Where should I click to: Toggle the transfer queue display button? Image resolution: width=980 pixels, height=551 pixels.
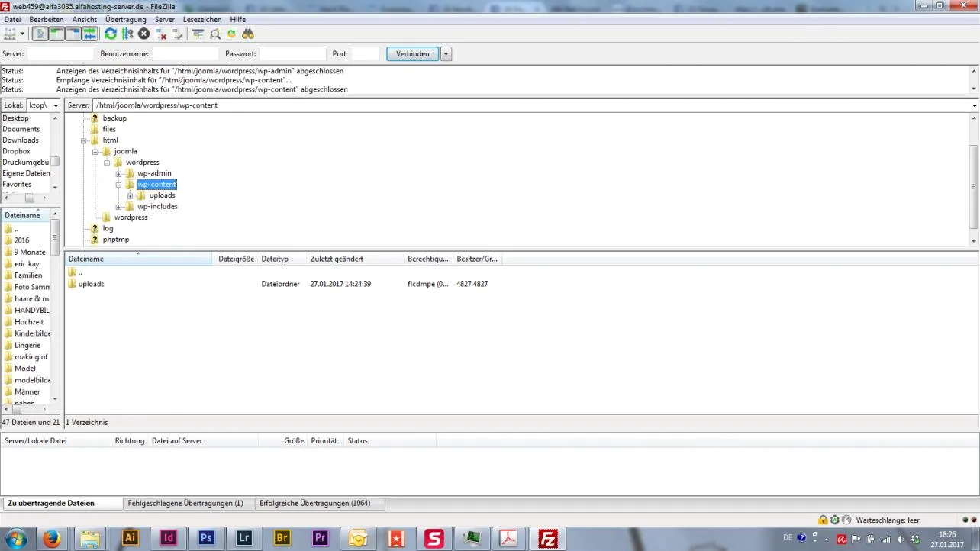click(90, 34)
